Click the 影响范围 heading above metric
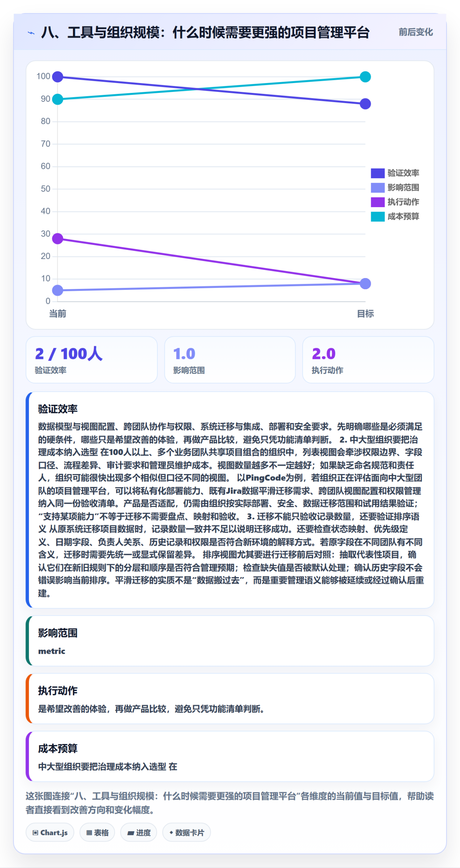 (58, 633)
